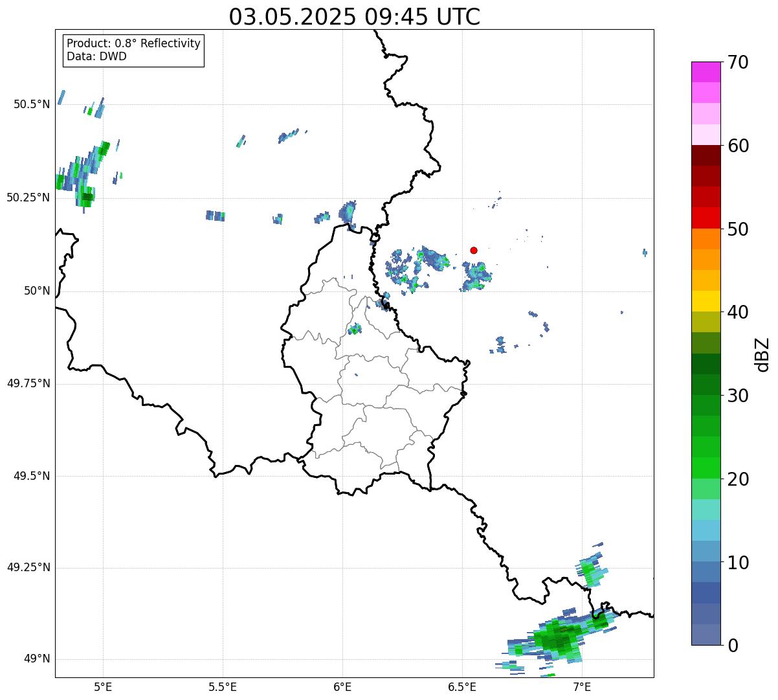Click the 7°E longitude label
The height and width of the screenshot is (700, 778).
(582, 686)
